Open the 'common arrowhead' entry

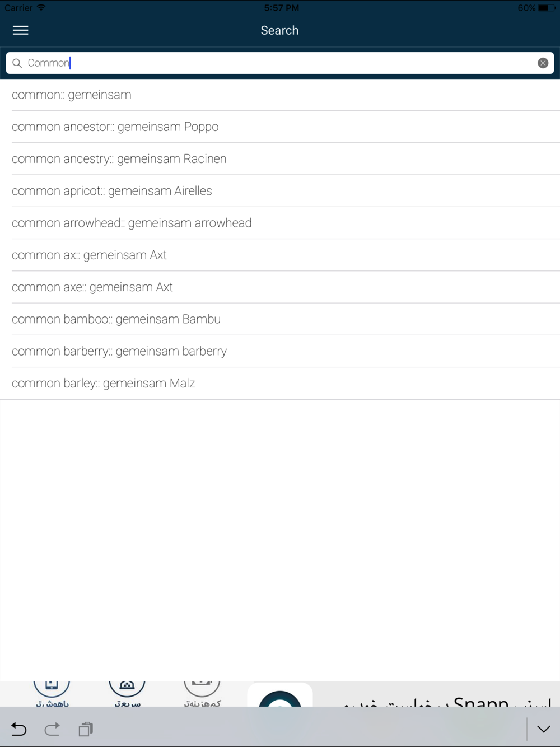pyautogui.click(x=280, y=223)
